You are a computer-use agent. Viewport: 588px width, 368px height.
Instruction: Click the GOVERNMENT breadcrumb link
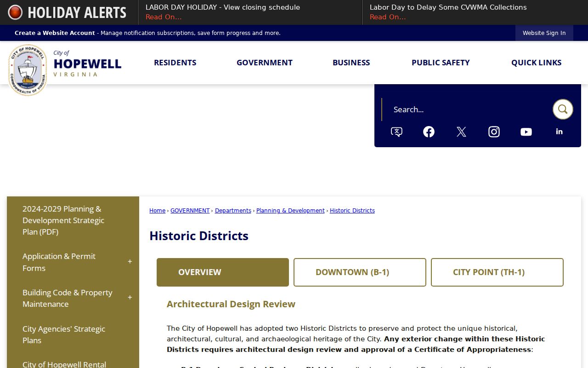(190, 211)
